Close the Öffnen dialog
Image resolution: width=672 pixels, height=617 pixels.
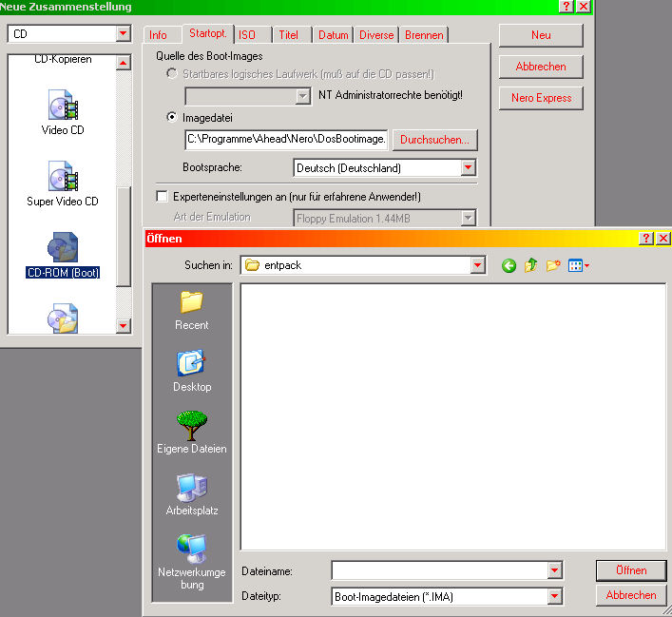663,238
